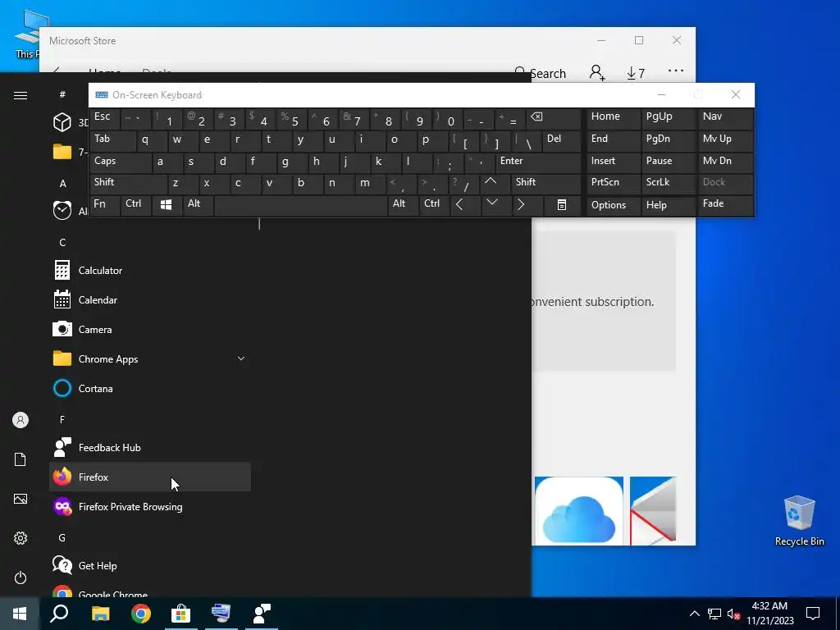Open Chrome from the taskbar
The width and height of the screenshot is (840, 630).
click(141, 614)
